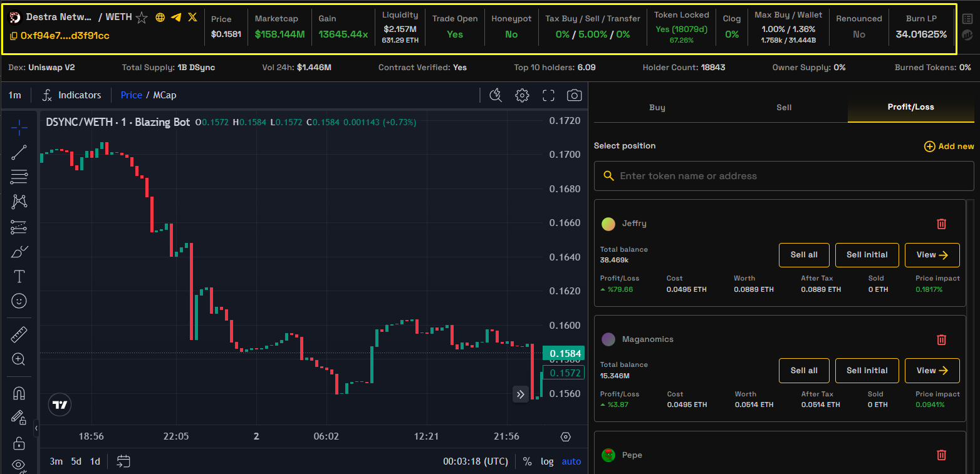
Task: Add Destra Network to favorites with star
Action: (x=142, y=18)
